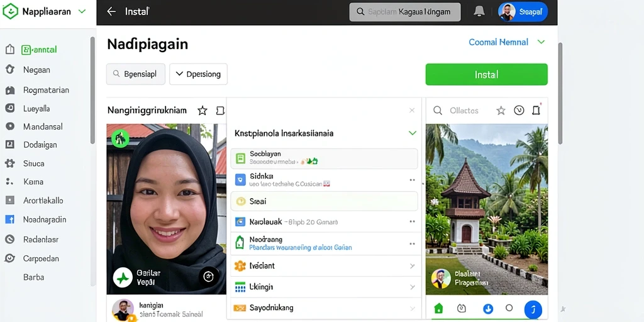This screenshot has width=644, height=322.
Task: Click the Nappliaaran hexagon logo icon
Action: click(x=10, y=11)
